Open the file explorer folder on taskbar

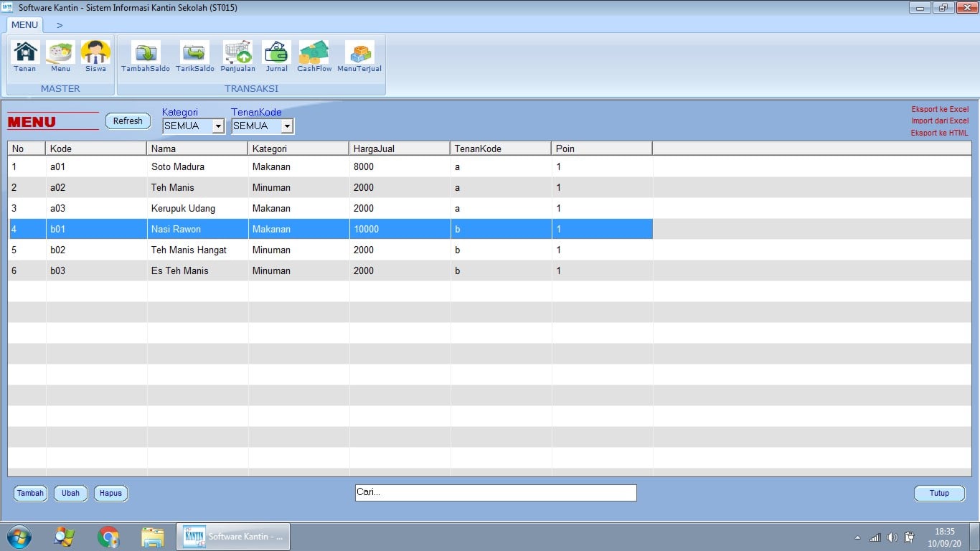pyautogui.click(x=153, y=537)
